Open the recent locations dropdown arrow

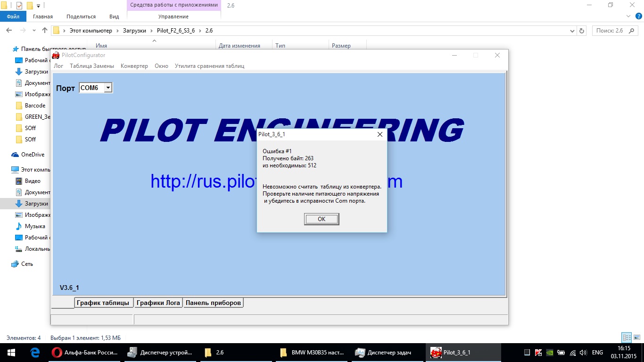tap(34, 31)
